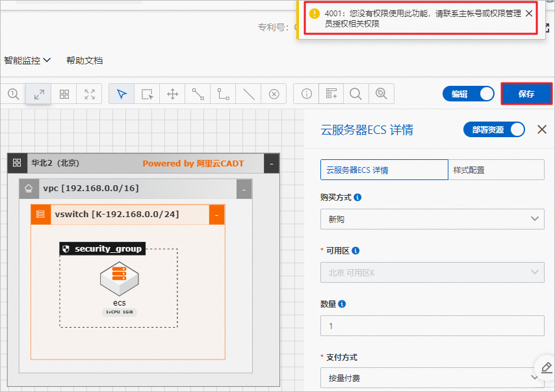Image resolution: width=555 pixels, height=392 pixels.
Task: Click the resource search magnifier icon
Action: point(381,94)
